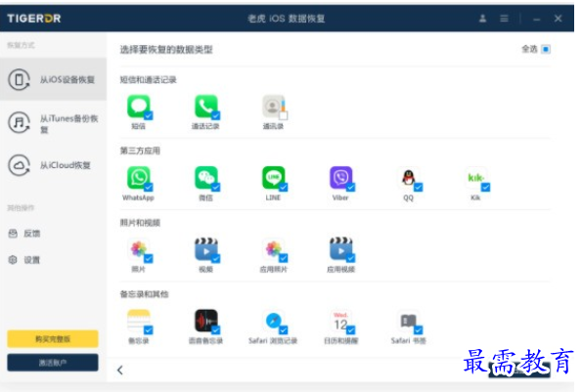Go back with the left chevron arrow
Screen dimensions: 582x392
click(120, 370)
